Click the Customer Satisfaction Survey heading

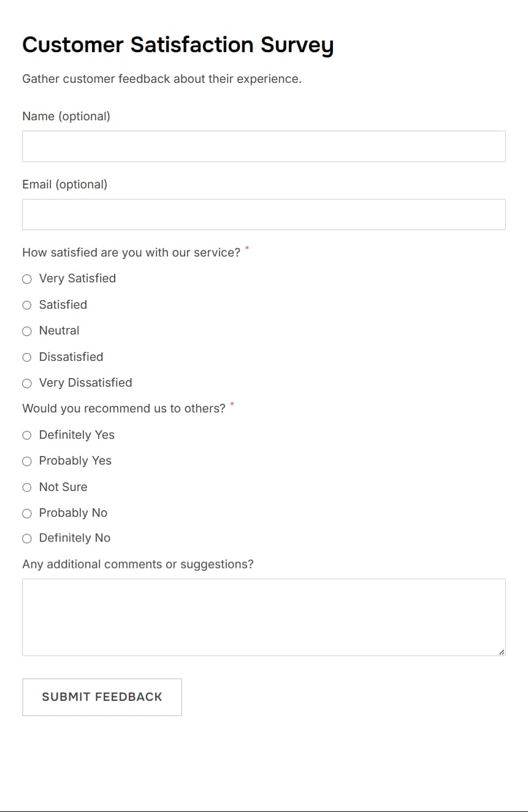click(x=178, y=45)
